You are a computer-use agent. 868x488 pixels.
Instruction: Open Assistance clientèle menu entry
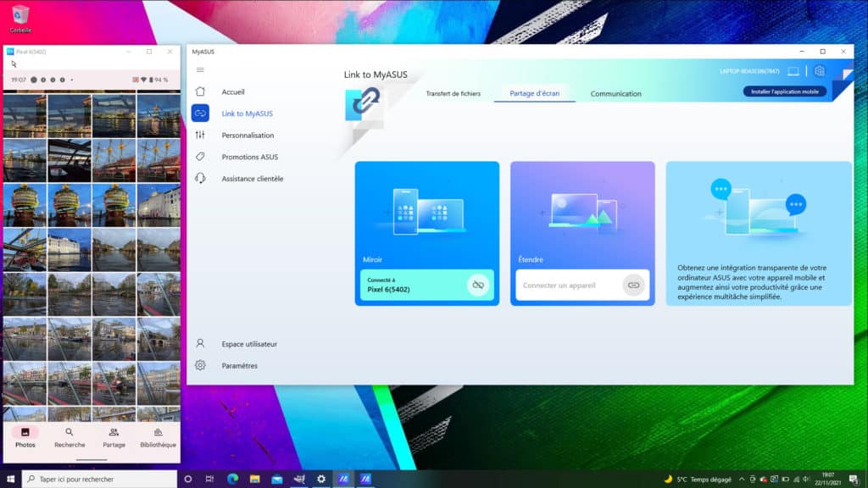[253, 178]
